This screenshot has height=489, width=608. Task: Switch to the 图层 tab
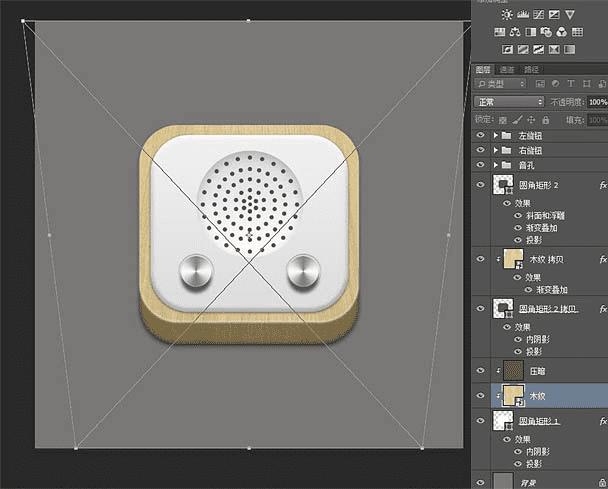483,70
